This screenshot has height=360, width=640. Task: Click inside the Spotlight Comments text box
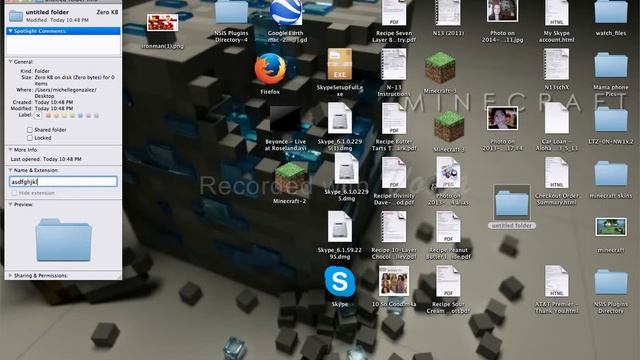click(x=63, y=44)
